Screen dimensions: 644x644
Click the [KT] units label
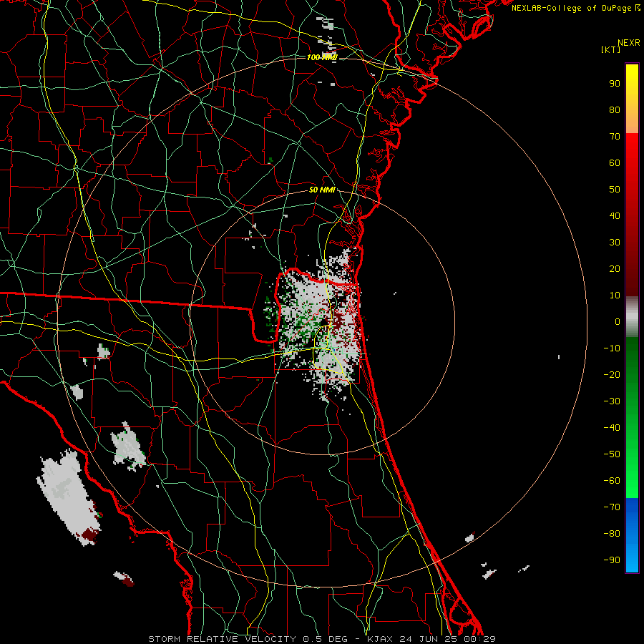[x=611, y=49]
